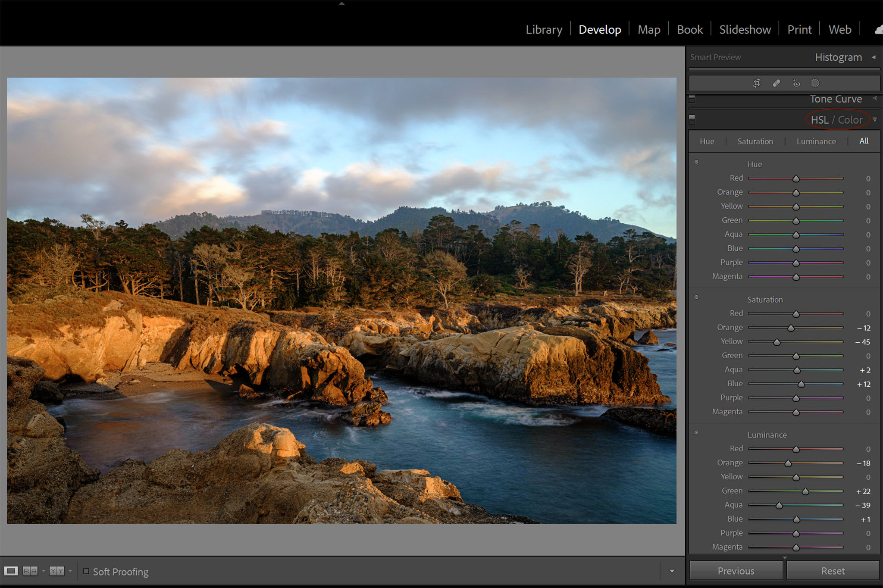Select the Spot Removal healing tool

click(776, 83)
